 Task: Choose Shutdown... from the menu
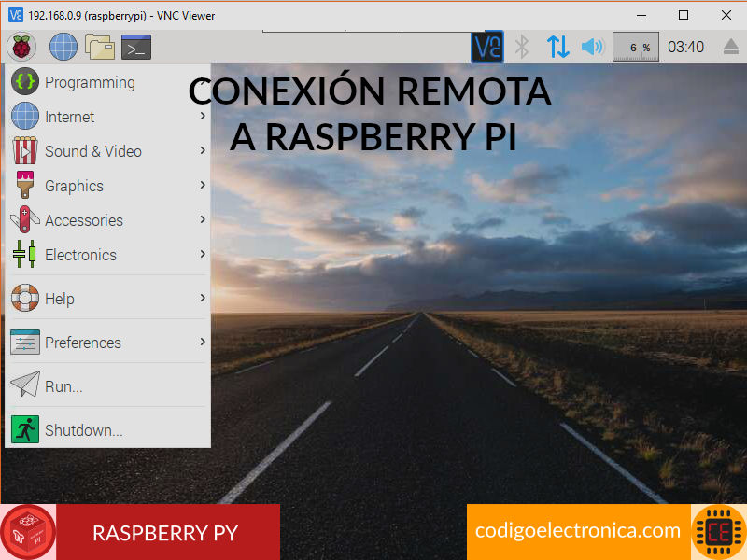pos(108,429)
